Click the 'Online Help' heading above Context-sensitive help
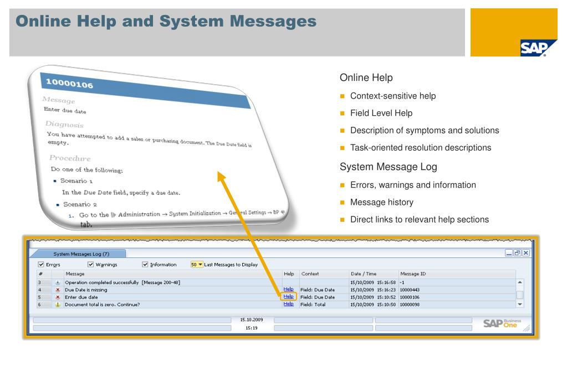567x392 pixels. 366,78
